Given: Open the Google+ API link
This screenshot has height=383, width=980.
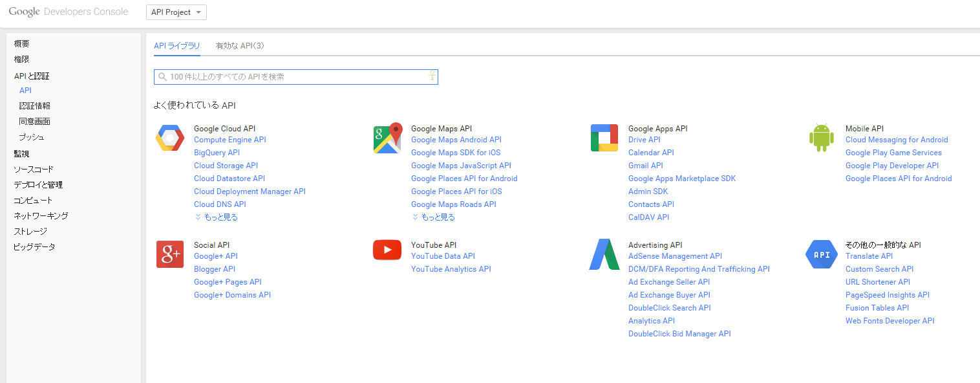Looking at the screenshot, I should click(216, 256).
